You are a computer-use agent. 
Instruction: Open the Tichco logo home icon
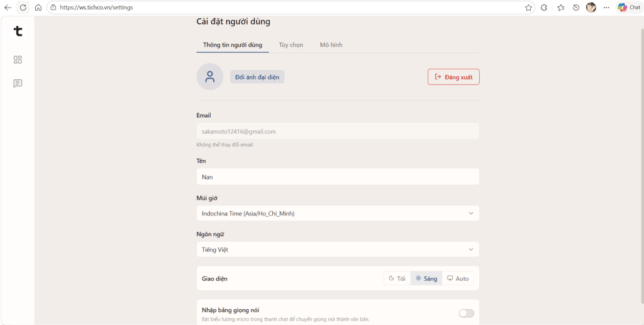[x=18, y=31]
